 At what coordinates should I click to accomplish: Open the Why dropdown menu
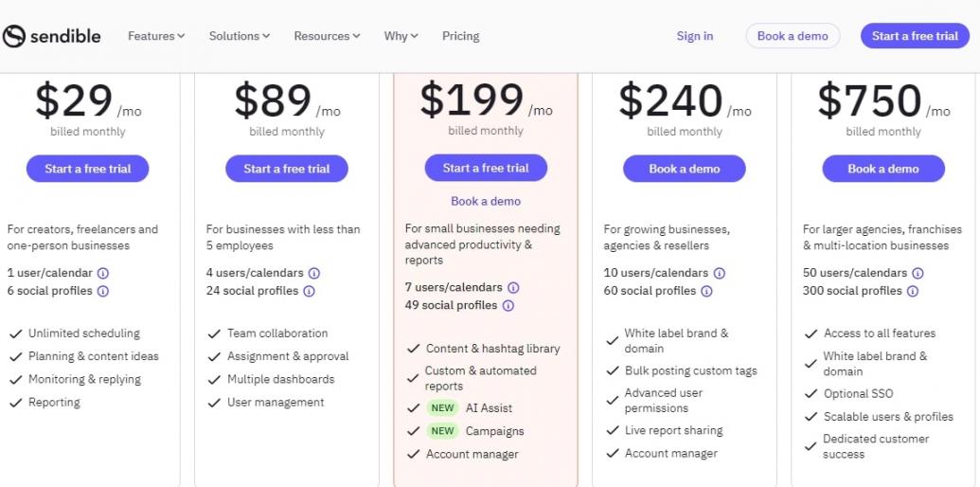[x=401, y=36]
